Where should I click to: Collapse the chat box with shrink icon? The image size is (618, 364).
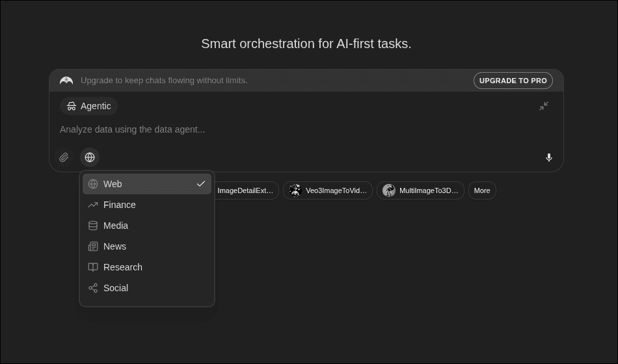coord(543,106)
